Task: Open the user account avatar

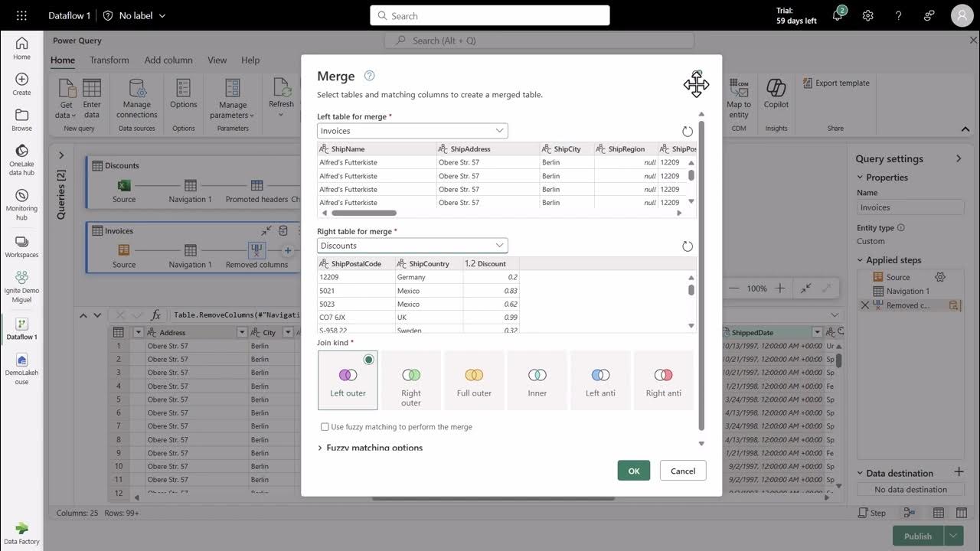Action: [x=962, y=15]
